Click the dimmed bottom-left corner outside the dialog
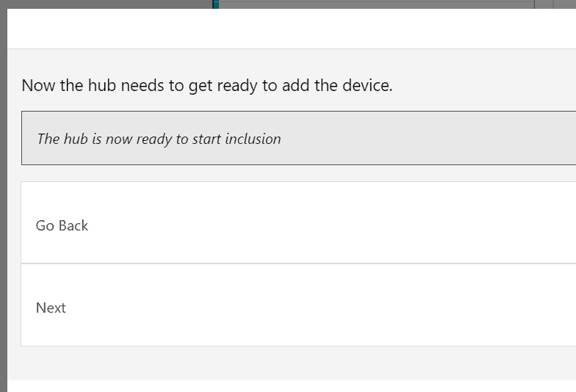576x392 pixels. click(x=3, y=386)
